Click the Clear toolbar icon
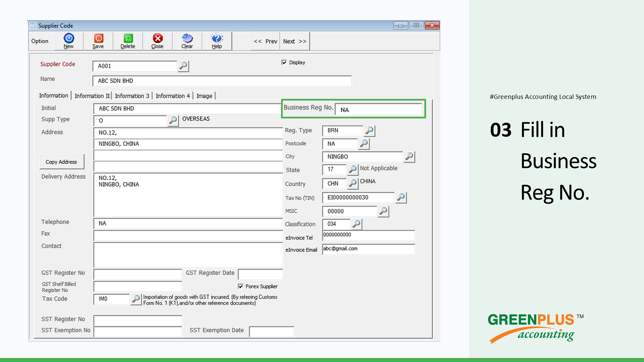Viewport: 644px width, 362px height. point(187,41)
